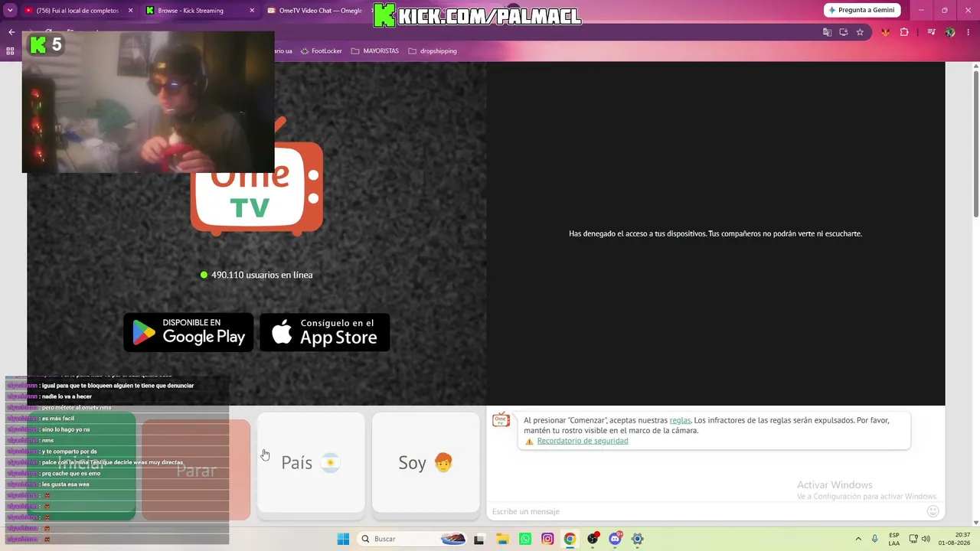980x551 pixels.
Task: Go back to the previous page
Action: (11, 32)
